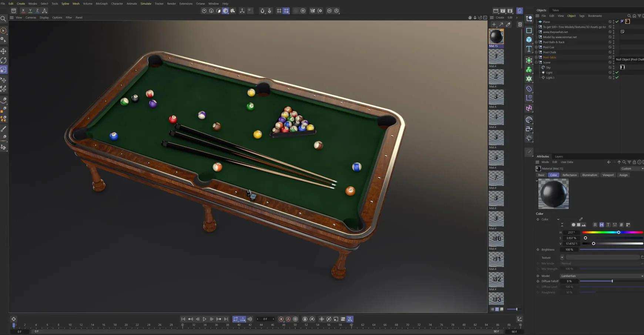Click the Text spline tool icon
This screenshot has width=644, height=335.
[x=529, y=49]
